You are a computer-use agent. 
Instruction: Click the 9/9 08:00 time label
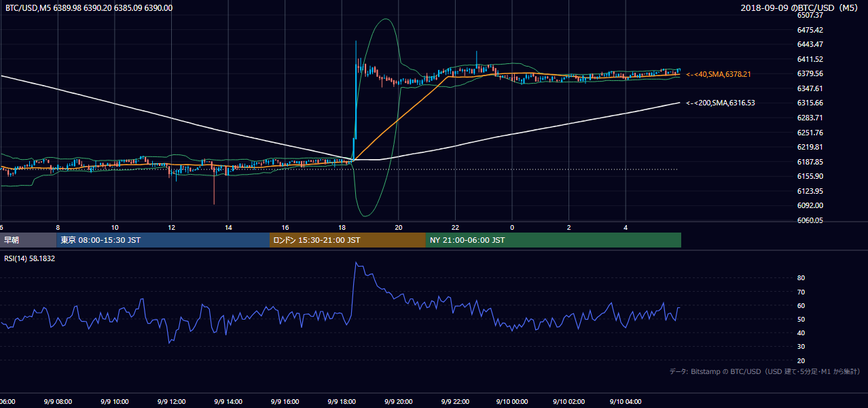58,401
